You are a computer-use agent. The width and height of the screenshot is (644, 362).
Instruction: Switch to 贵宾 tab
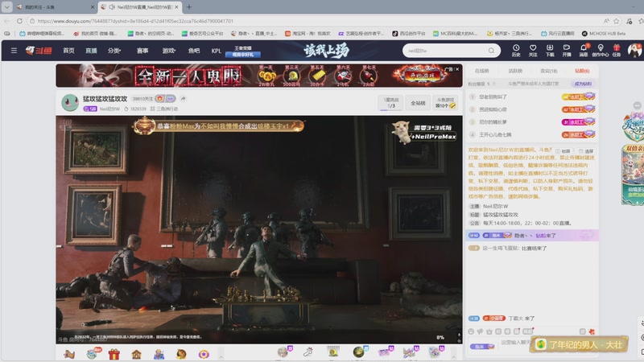pyautogui.click(x=549, y=71)
